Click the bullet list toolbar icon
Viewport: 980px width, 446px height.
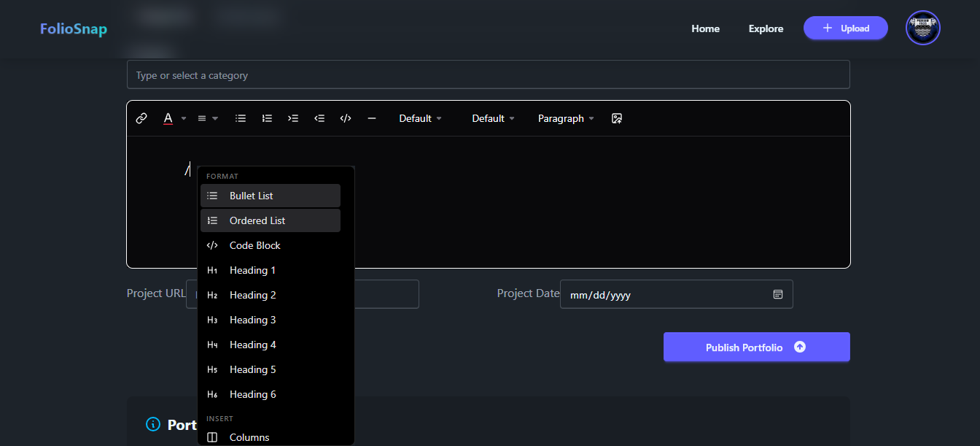click(241, 118)
